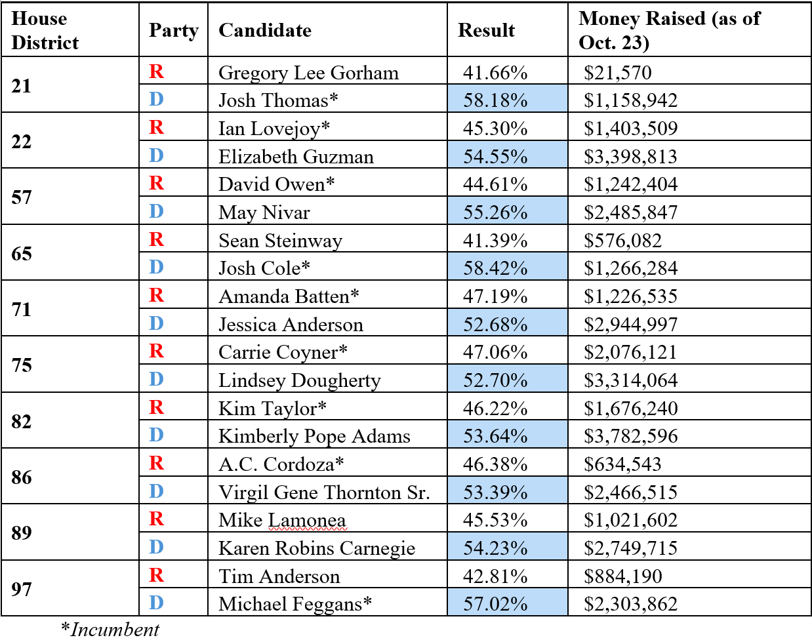Click district 65 row label
The image size is (812, 644).
(22, 253)
